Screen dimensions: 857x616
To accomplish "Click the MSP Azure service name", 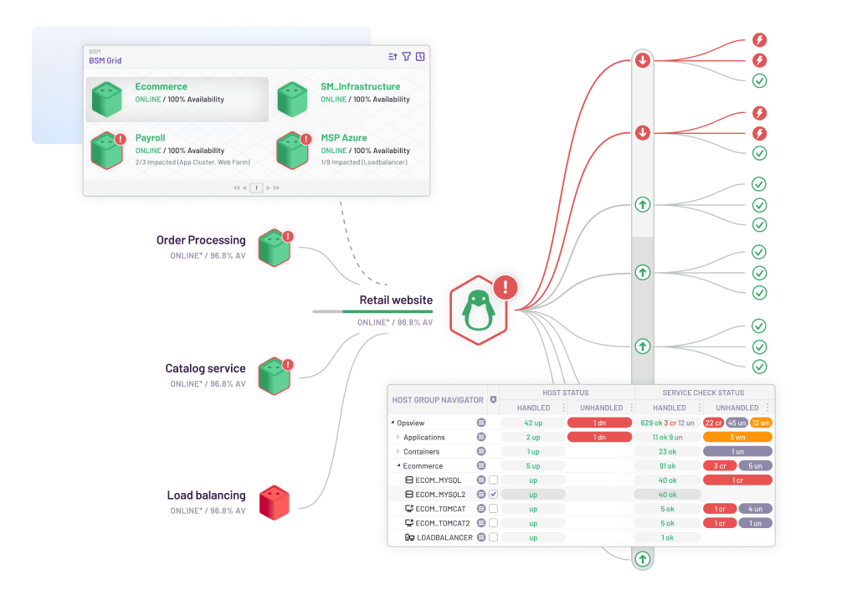I will point(343,138).
